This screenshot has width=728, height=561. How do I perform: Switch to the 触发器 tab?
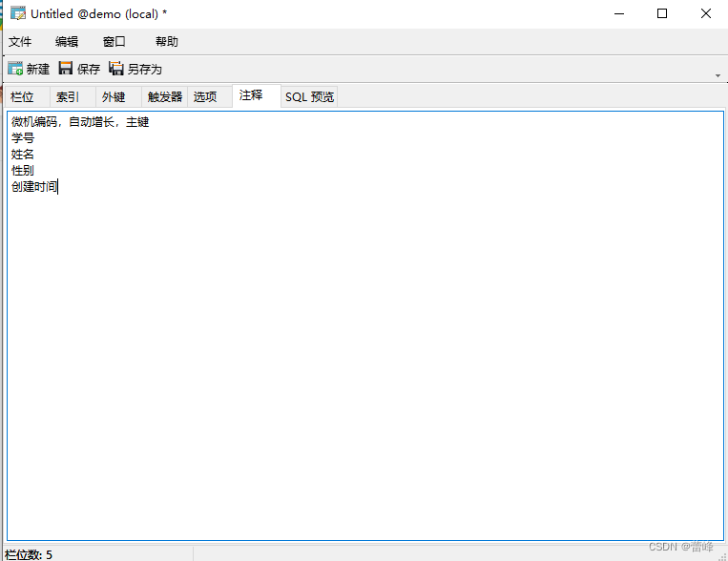tap(165, 96)
